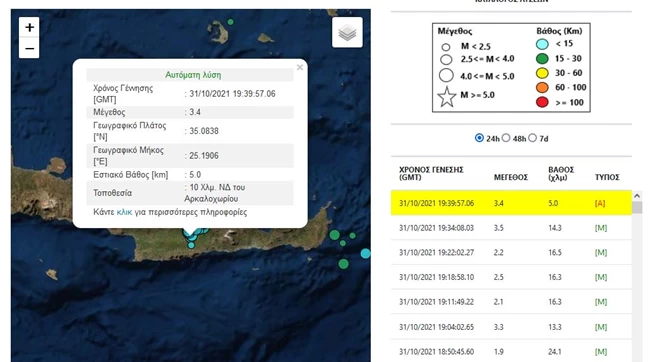Image resolution: width=650 pixels, height=362 pixels.
Task: Zoom in on the map
Action: coord(29,27)
